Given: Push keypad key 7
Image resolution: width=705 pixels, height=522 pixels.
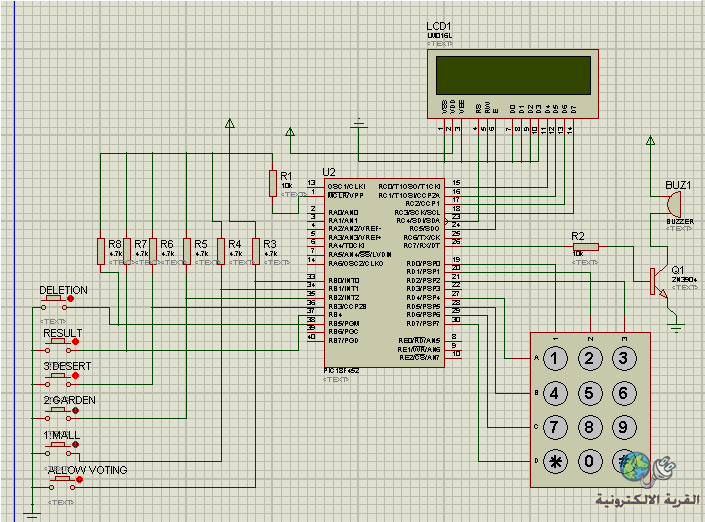Looking at the screenshot, I should tap(555, 427).
